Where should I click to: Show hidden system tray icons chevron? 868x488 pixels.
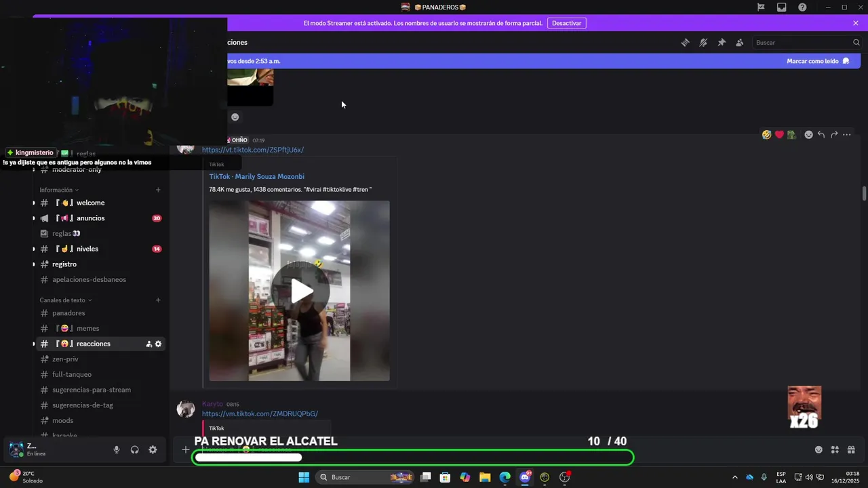tap(734, 477)
